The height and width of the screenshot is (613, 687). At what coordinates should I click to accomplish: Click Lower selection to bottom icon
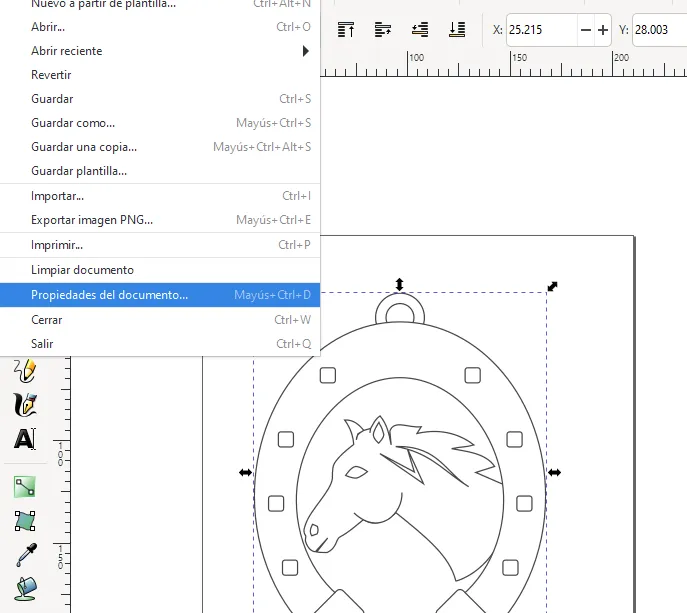(457, 30)
